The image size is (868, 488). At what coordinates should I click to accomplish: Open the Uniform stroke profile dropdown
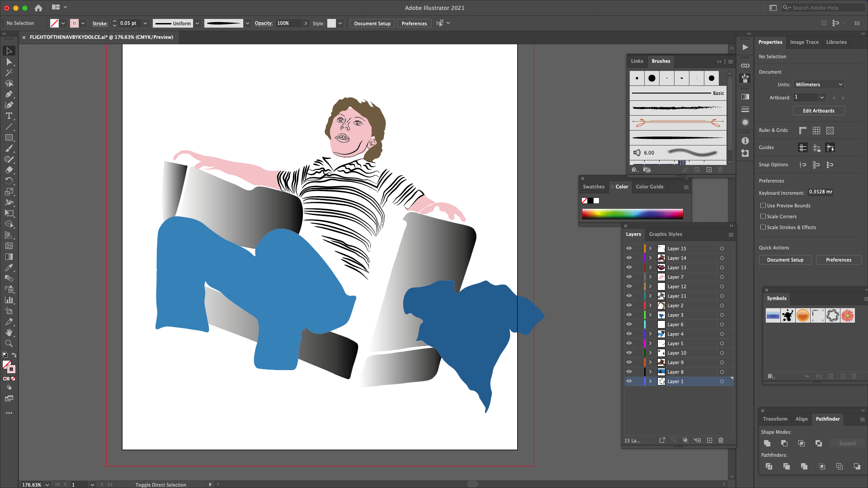point(198,23)
